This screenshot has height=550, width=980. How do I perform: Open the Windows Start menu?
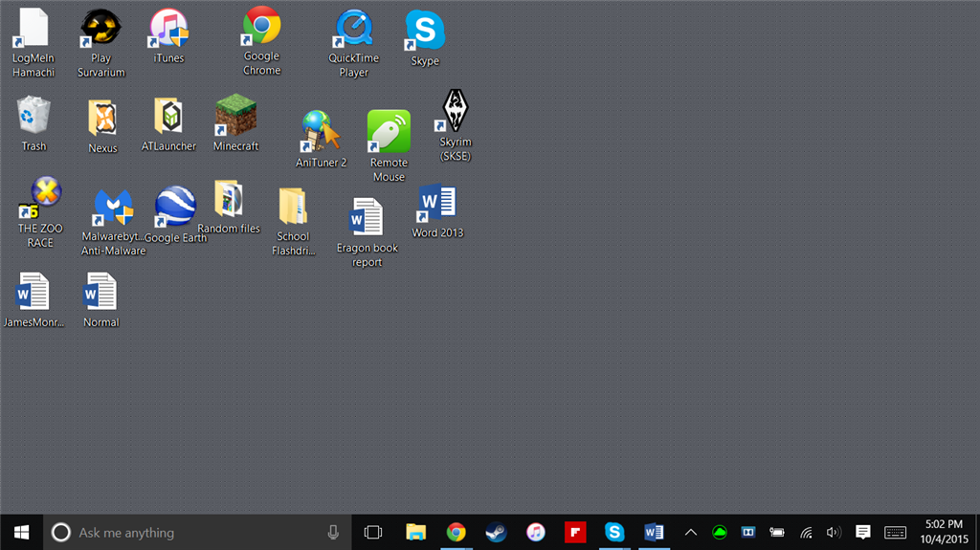point(21,533)
